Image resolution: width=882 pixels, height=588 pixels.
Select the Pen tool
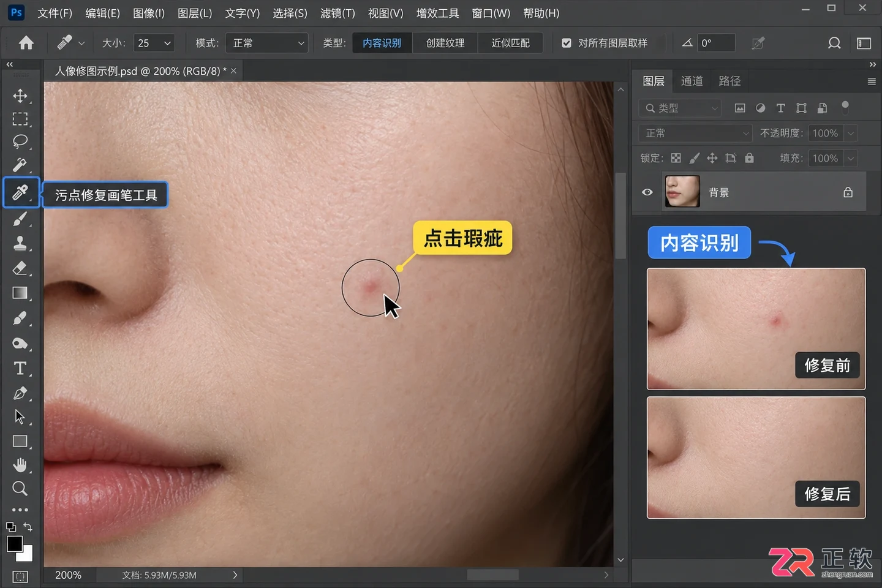pyautogui.click(x=20, y=393)
